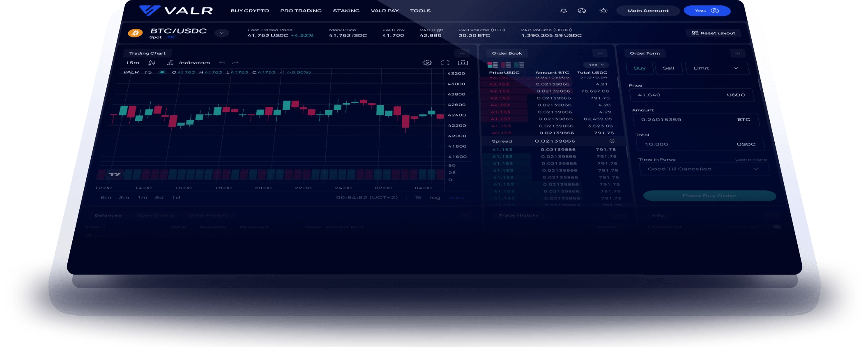Viewport: 868px width, 347px height.
Task: Toggle chart fullscreen mode
Action: point(445,63)
